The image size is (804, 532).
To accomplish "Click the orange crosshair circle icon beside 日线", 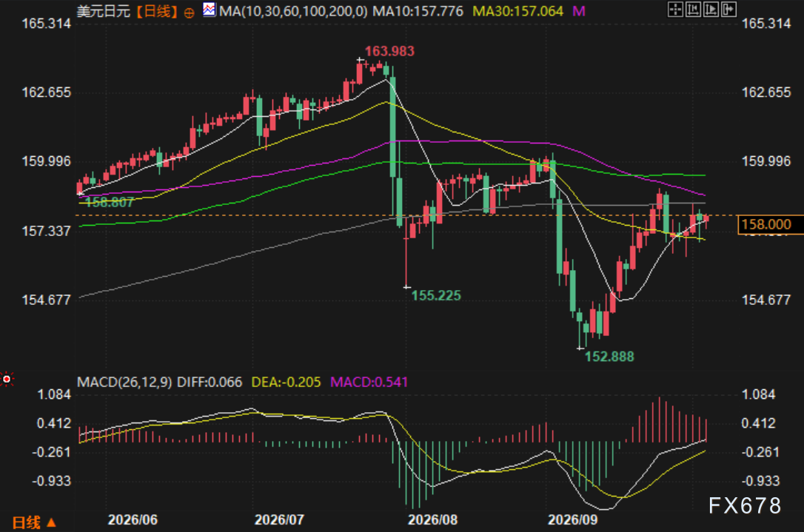I will [190, 13].
